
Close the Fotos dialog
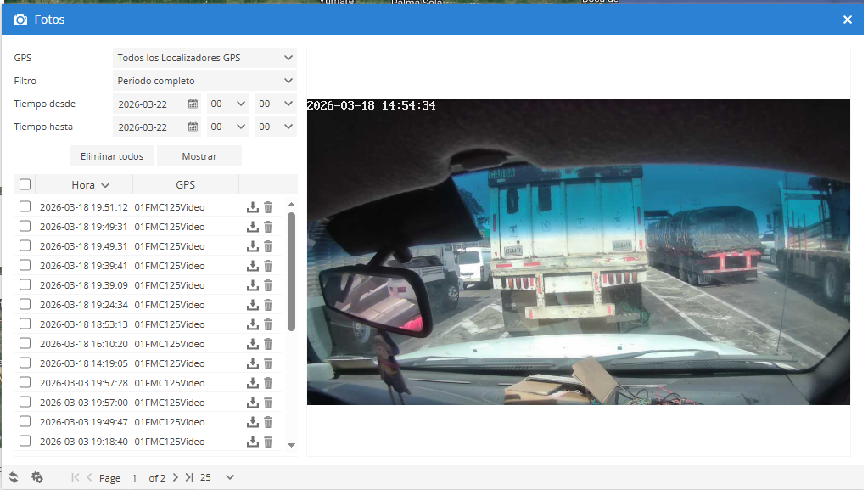[848, 20]
